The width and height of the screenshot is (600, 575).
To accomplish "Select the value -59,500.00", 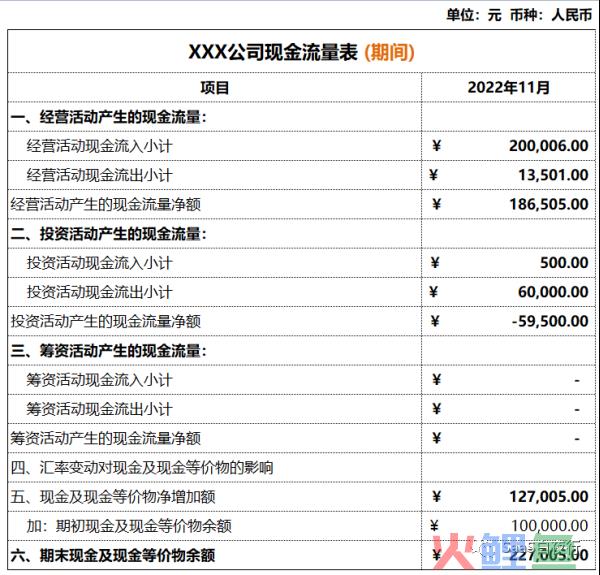I will (550, 321).
